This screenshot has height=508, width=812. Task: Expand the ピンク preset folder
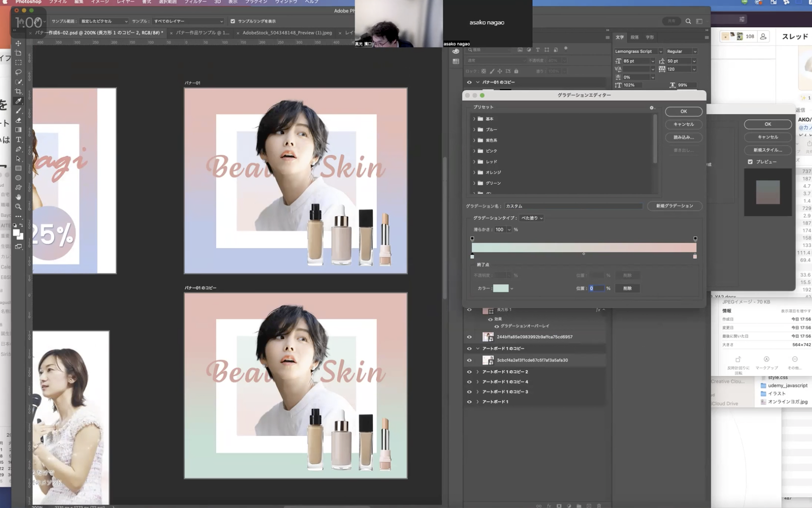(474, 151)
